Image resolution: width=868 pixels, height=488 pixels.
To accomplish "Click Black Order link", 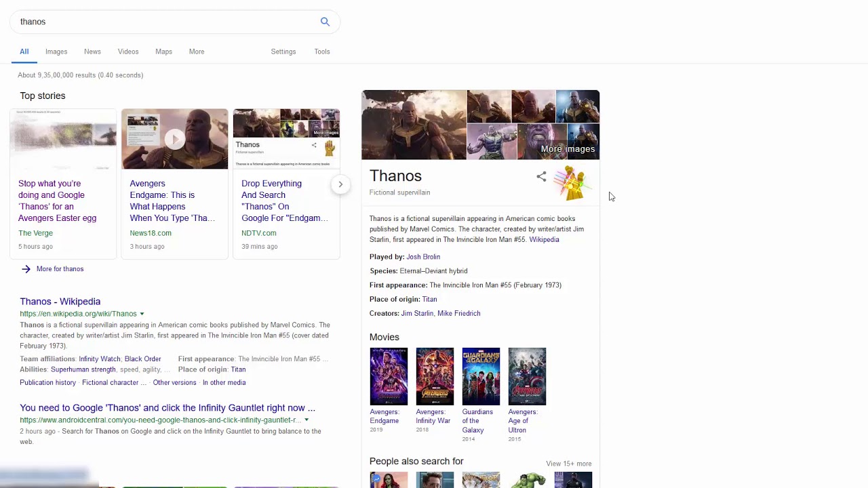I will [x=142, y=359].
